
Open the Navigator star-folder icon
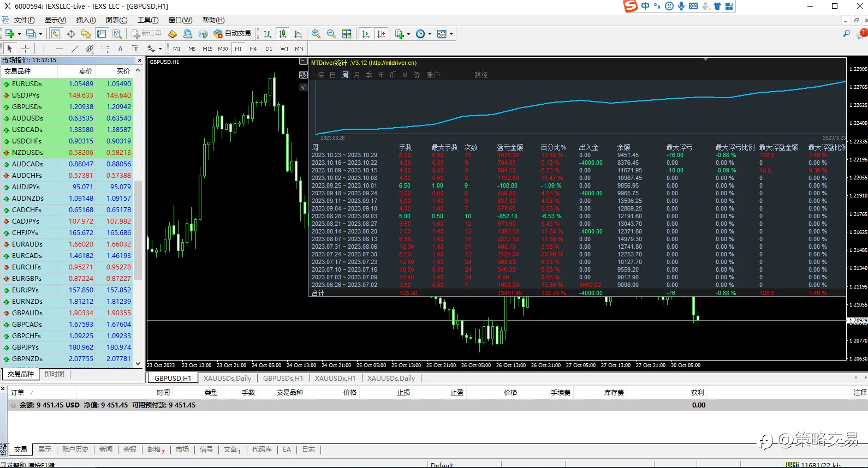(x=86, y=34)
